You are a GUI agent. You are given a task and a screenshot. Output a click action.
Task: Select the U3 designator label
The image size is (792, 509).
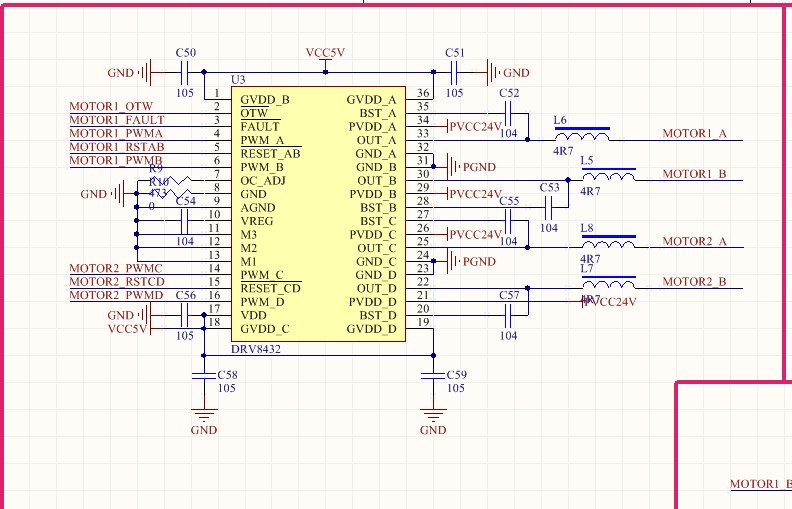(238, 80)
